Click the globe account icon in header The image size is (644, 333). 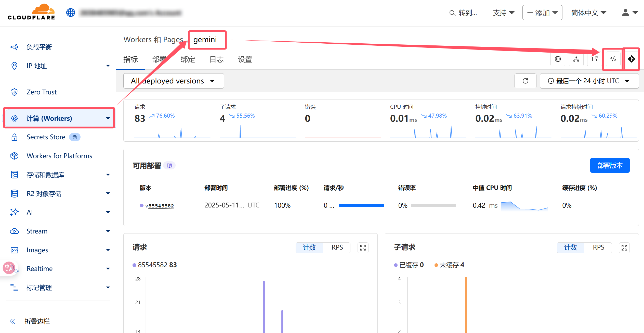pos(71,13)
